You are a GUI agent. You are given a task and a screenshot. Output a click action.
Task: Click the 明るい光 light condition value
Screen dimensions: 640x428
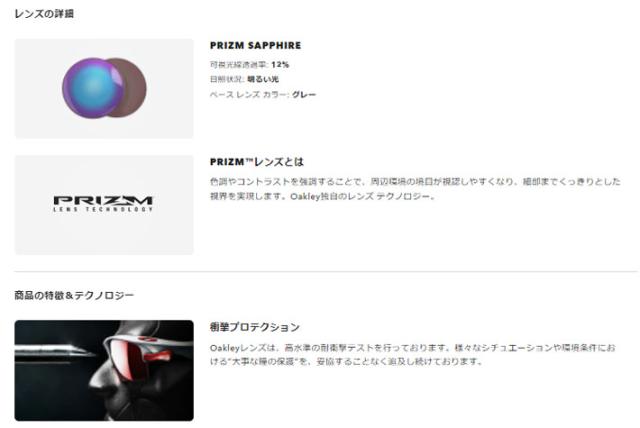click(x=263, y=79)
